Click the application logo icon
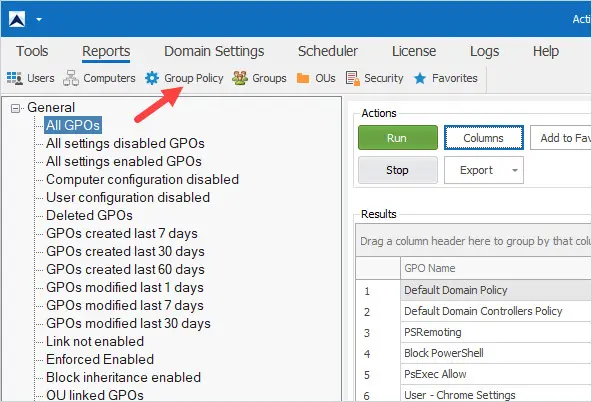 click(x=17, y=19)
